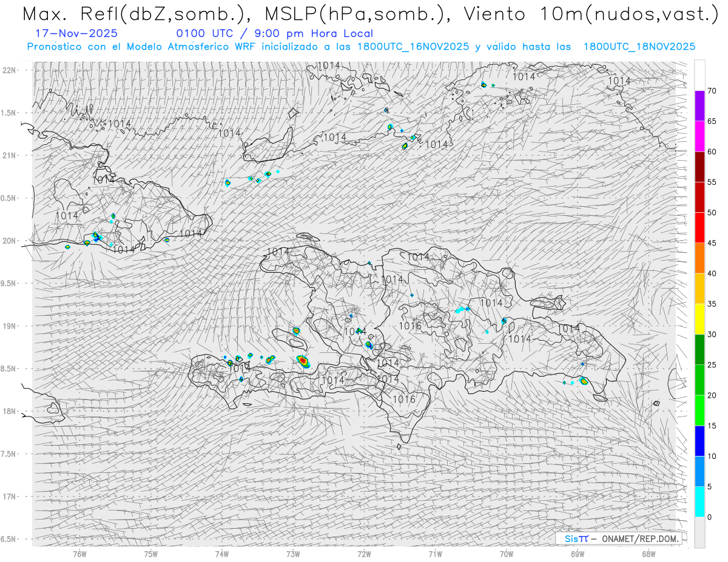Click the '68W' longitude axis label
The image size is (728, 562).
(649, 553)
